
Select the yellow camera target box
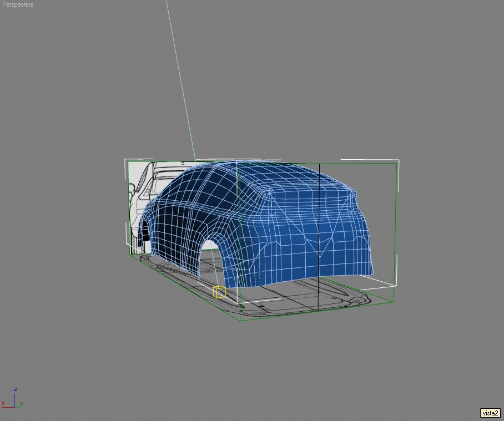[220, 292]
